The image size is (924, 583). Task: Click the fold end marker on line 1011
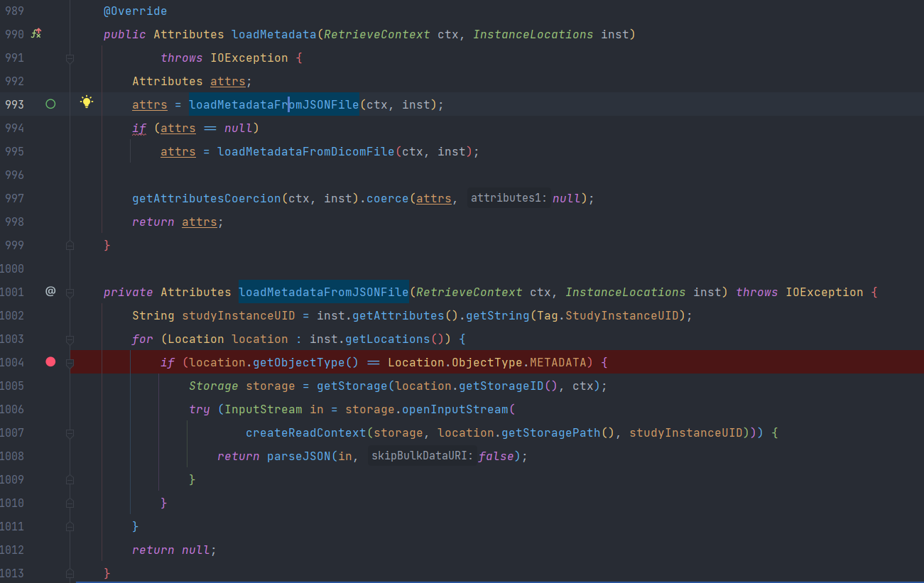point(70,526)
